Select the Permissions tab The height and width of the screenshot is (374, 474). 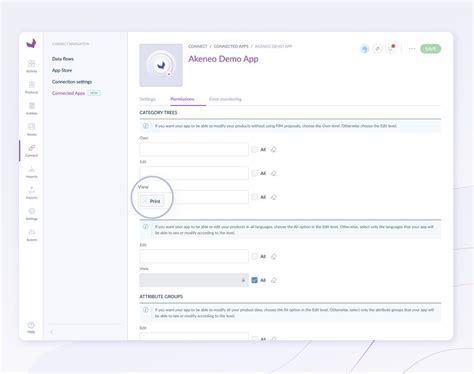pyautogui.click(x=182, y=99)
